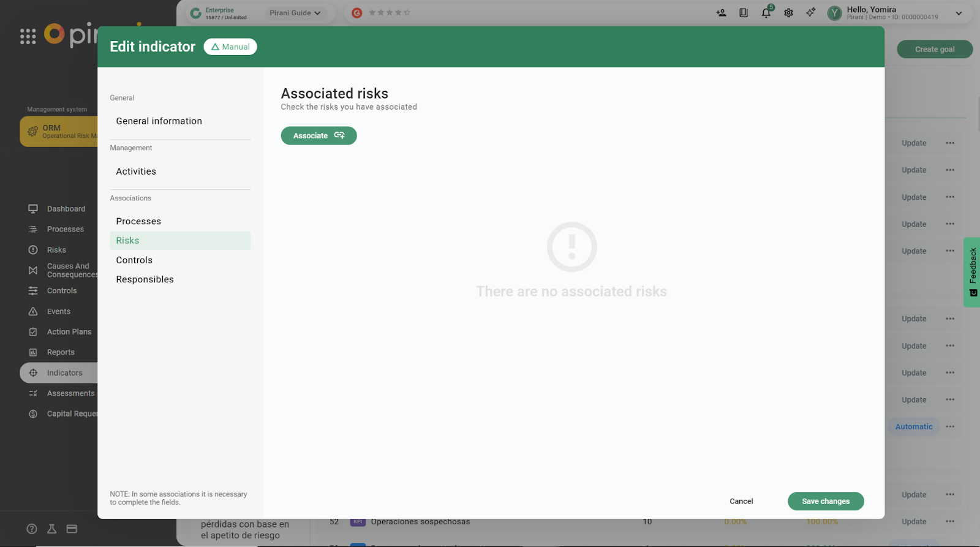Screen dimensions: 980x547
Task: Expand the Pirani Guide dropdown
Action: (x=295, y=13)
